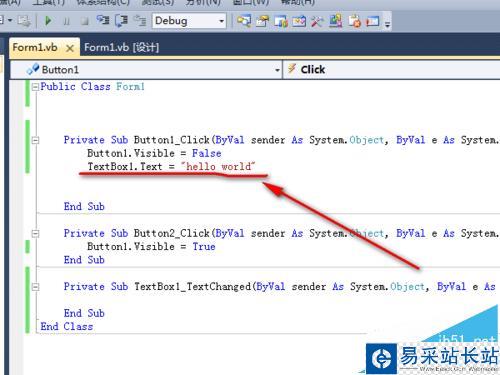Click the Object Browser toolbar icon
This screenshot has width=500, height=375.
click(x=281, y=21)
